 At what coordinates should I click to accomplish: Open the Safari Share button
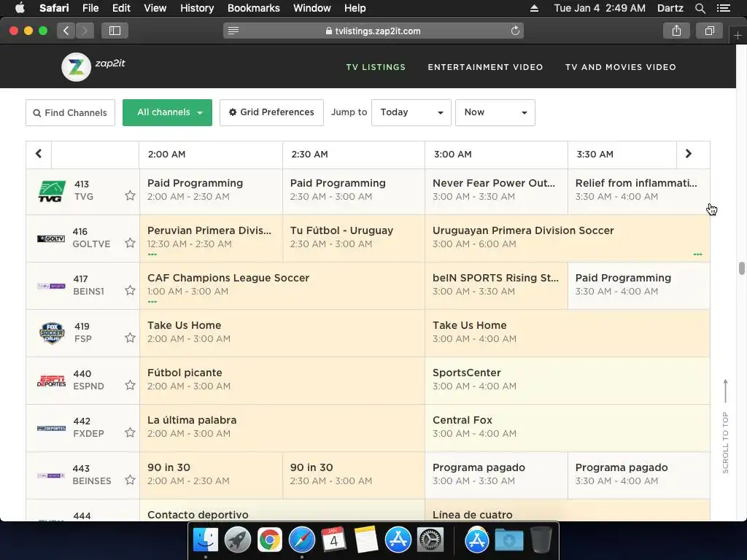[x=676, y=31]
